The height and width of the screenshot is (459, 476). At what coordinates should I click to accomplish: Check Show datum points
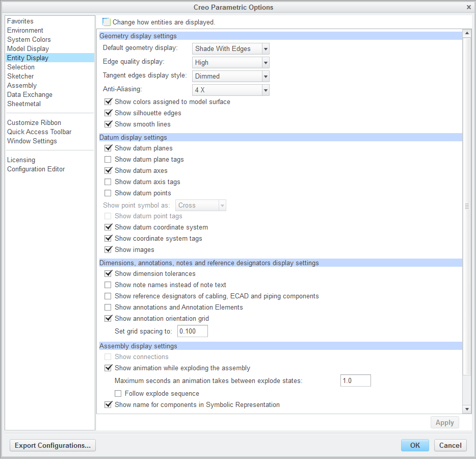coord(108,193)
